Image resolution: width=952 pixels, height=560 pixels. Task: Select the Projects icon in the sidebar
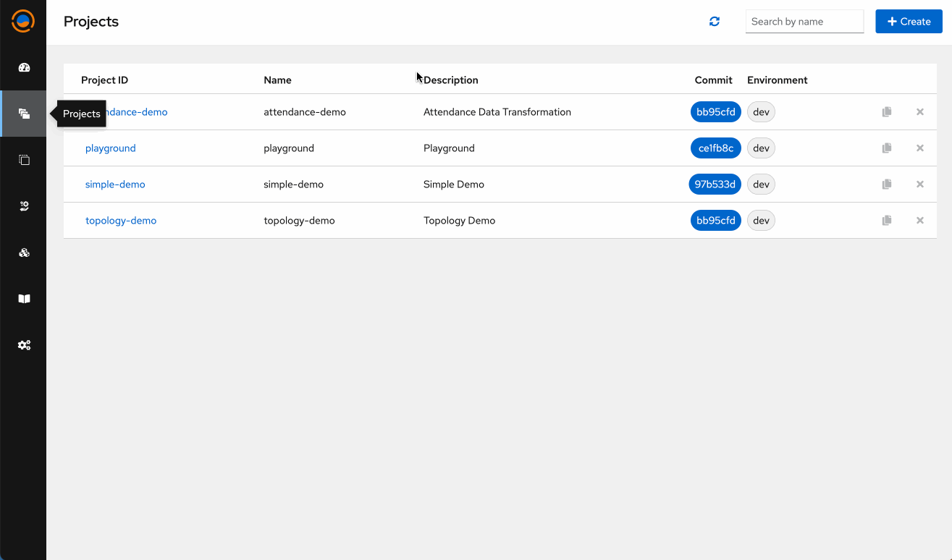(x=24, y=113)
